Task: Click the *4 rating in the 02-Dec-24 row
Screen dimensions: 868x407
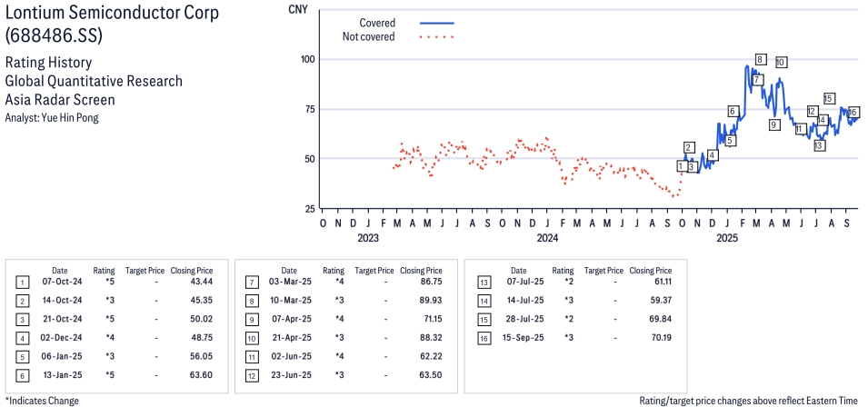Action: (110, 337)
